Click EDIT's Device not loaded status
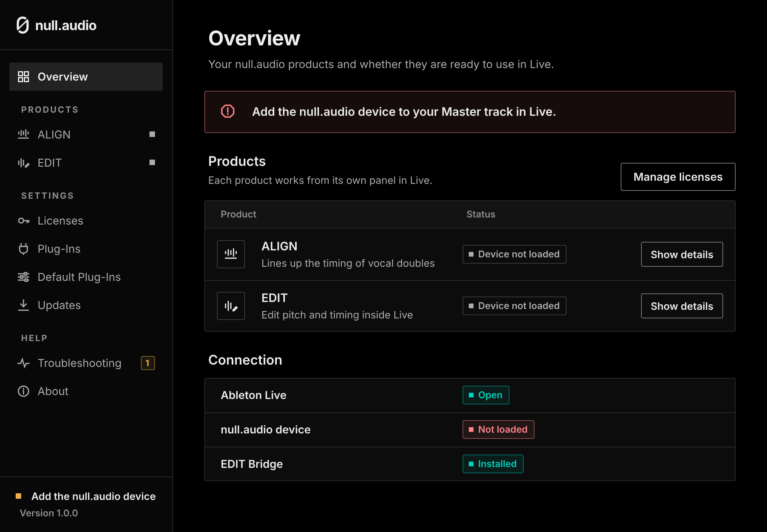The image size is (767, 532). coord(514,306)
